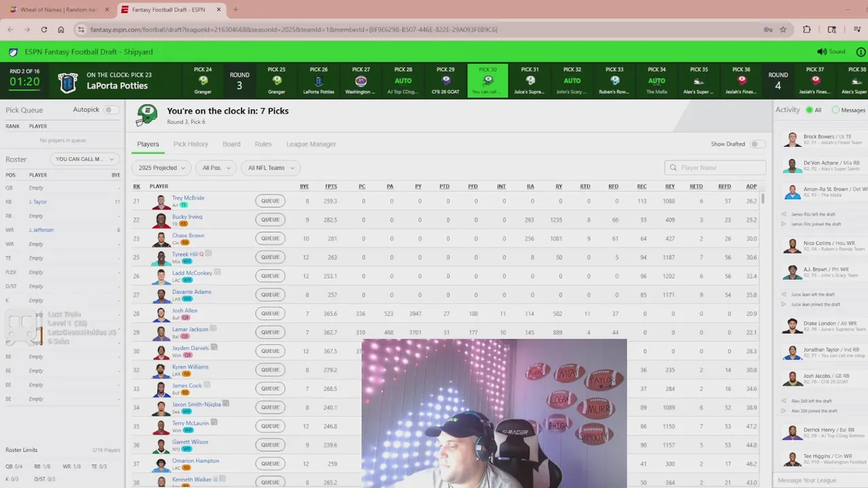The height and width of the screenshot is (488, 868).
Task: Sort table by FPTS column
Action: (x=331, y=186)
